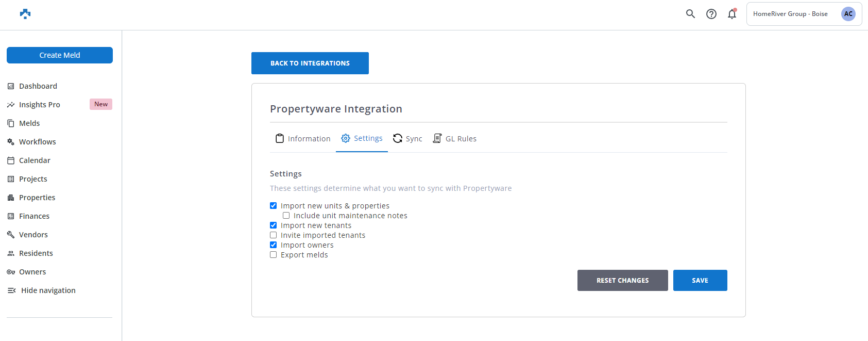Open the notifications bell icon
The width and height of the screenshot is (868, 341).
click(732, 14)
